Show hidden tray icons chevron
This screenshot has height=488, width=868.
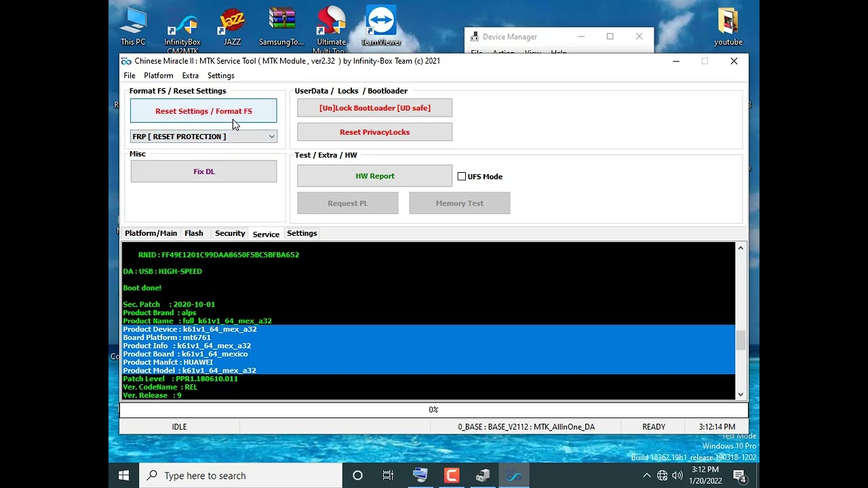point(646,476)
